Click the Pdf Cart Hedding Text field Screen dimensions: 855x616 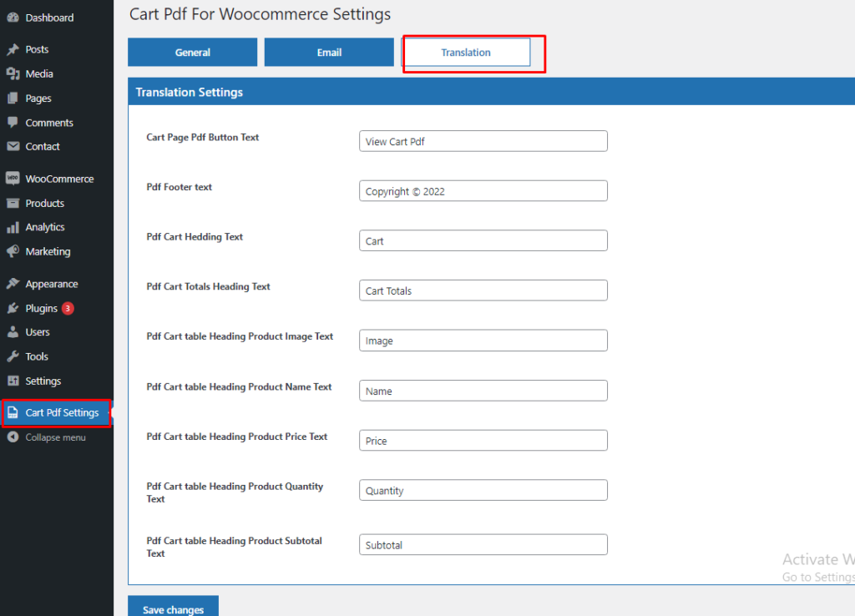point(483,241)
